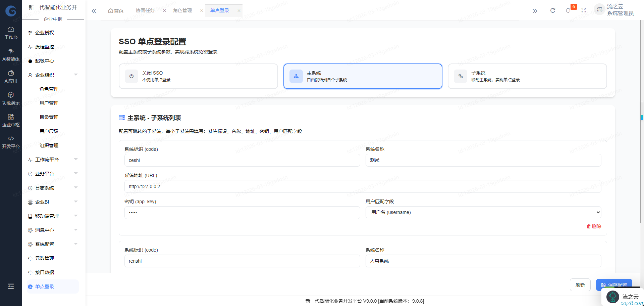Refresh the page with the reload icon

[x=552, y=10]
